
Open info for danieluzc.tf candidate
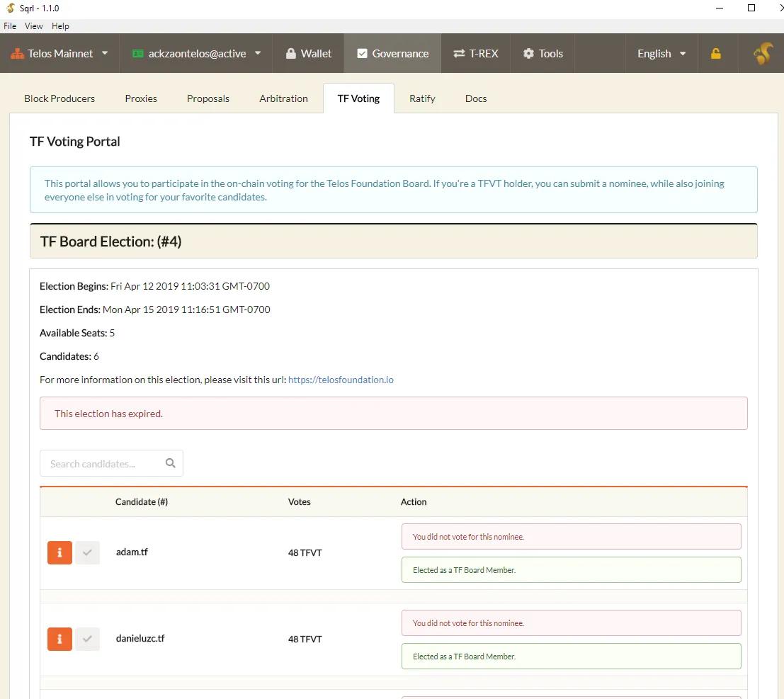(59, 639)
